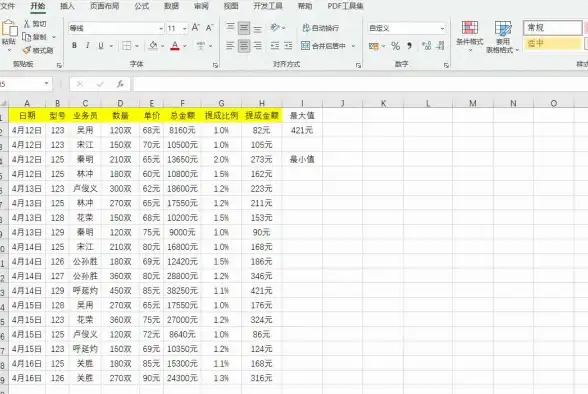Click the Copy icon

(x=27, y=37)
